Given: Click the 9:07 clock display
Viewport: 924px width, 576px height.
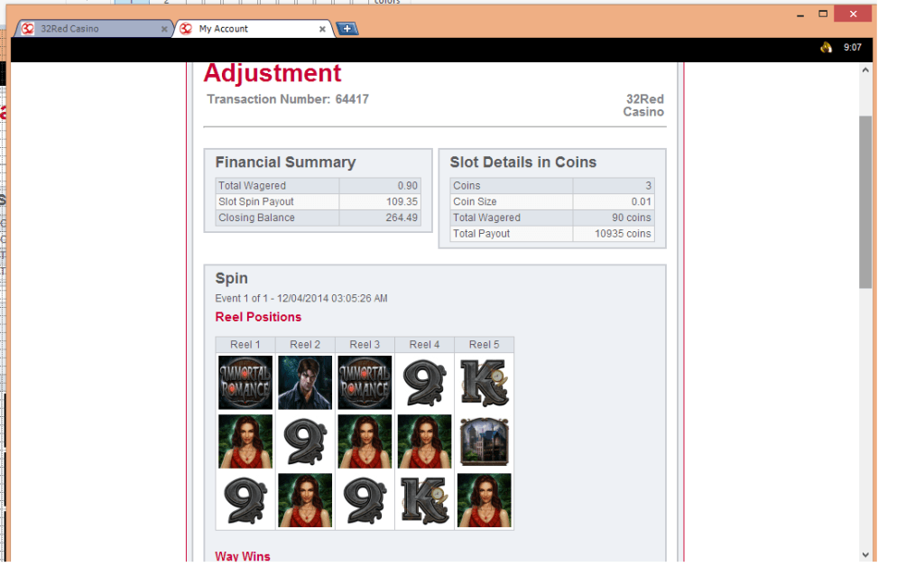Looking at the screenshot, I should (852, 47).
